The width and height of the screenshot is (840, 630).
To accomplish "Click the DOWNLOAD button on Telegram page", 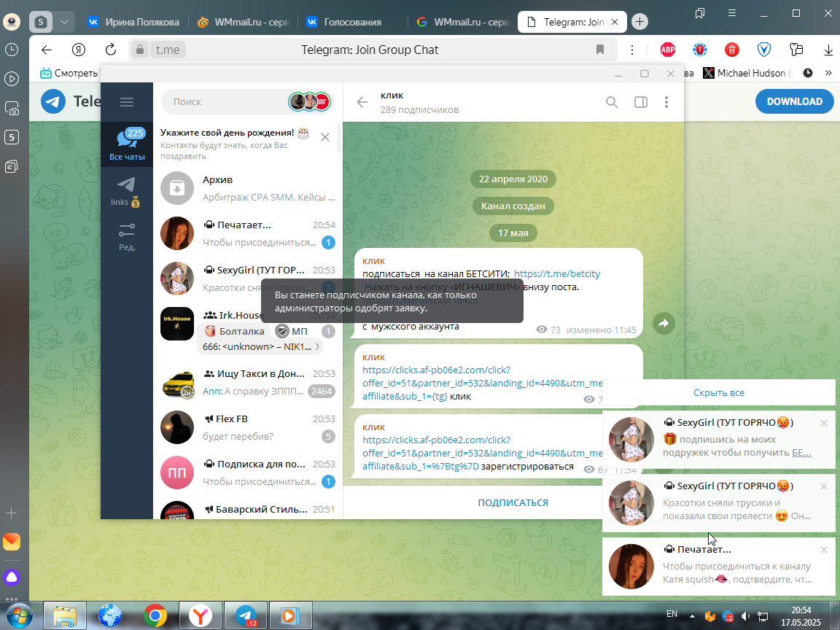I will [x=794, y=101].
